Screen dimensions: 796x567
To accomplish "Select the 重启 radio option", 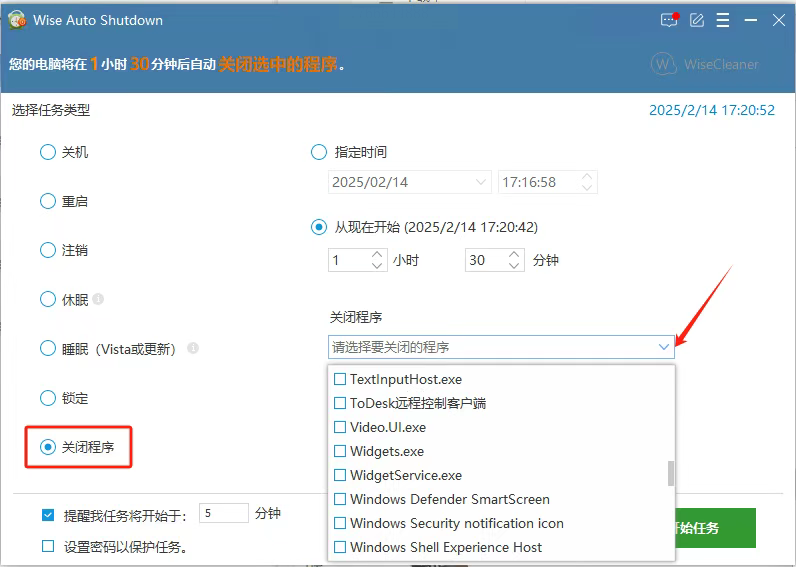I will click(48, 201).
